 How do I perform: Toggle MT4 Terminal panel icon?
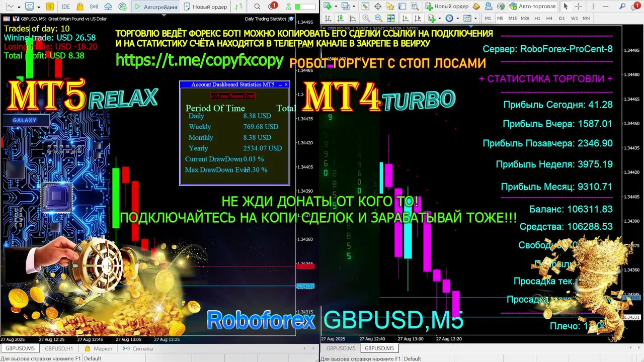click(x=402, y=6)
